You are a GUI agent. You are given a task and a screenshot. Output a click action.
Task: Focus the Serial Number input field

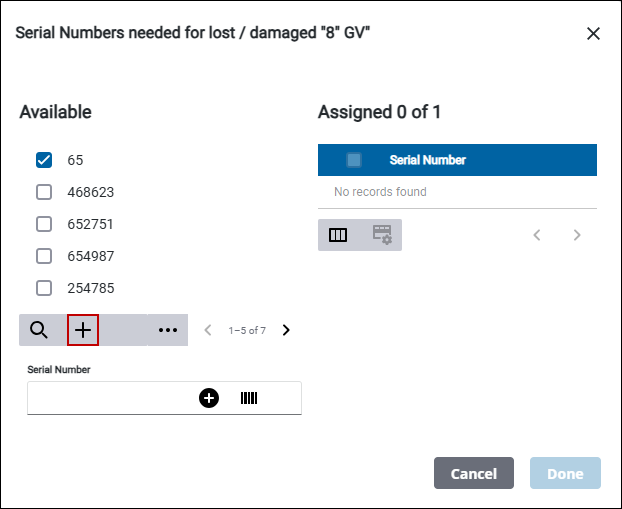pos(111,398)
